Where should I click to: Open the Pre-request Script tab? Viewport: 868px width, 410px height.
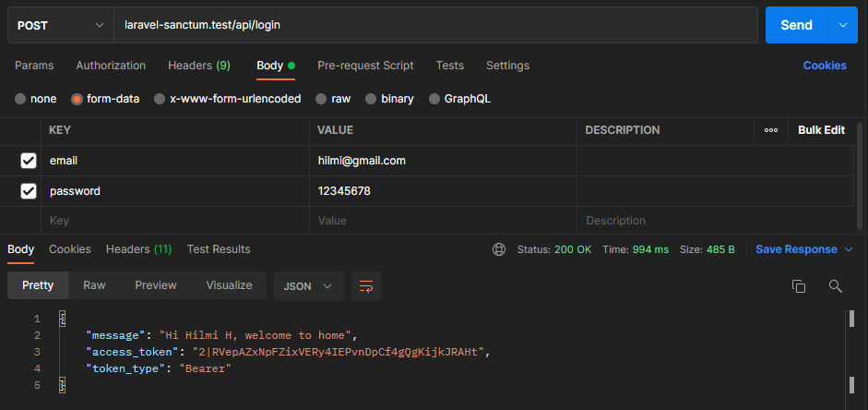(x=365, y=66)
